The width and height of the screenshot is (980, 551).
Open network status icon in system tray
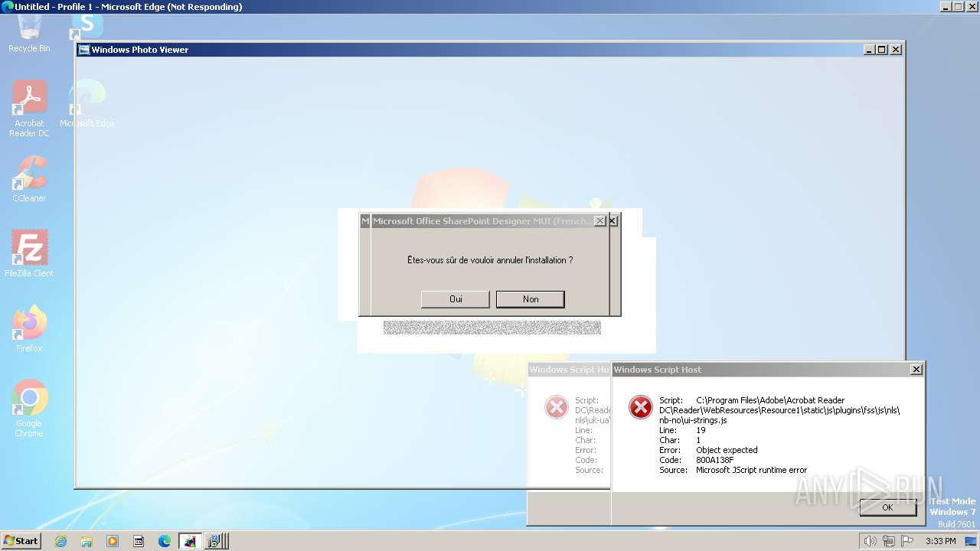click(x=888, y=541)
